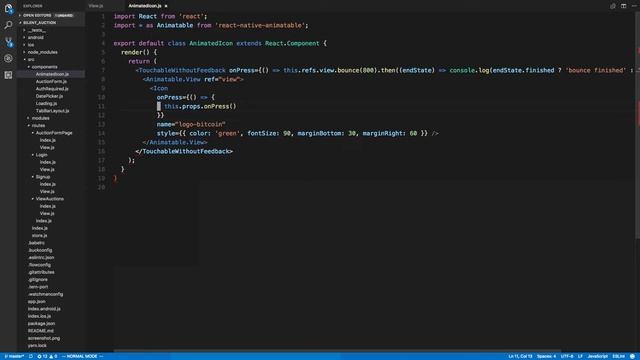Screen dimensions: 640x360
Task: Open README.md in the file tree
Action: [x=40, y=331]
